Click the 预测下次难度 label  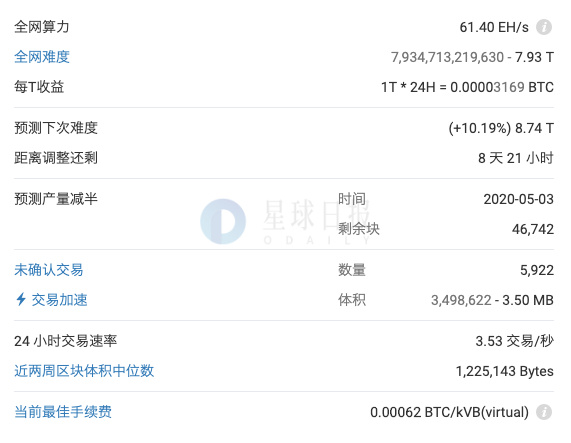tap(56, 128)
